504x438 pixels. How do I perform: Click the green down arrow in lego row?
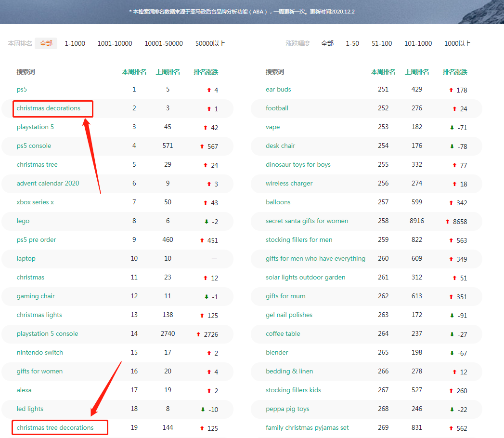(207, 222)
